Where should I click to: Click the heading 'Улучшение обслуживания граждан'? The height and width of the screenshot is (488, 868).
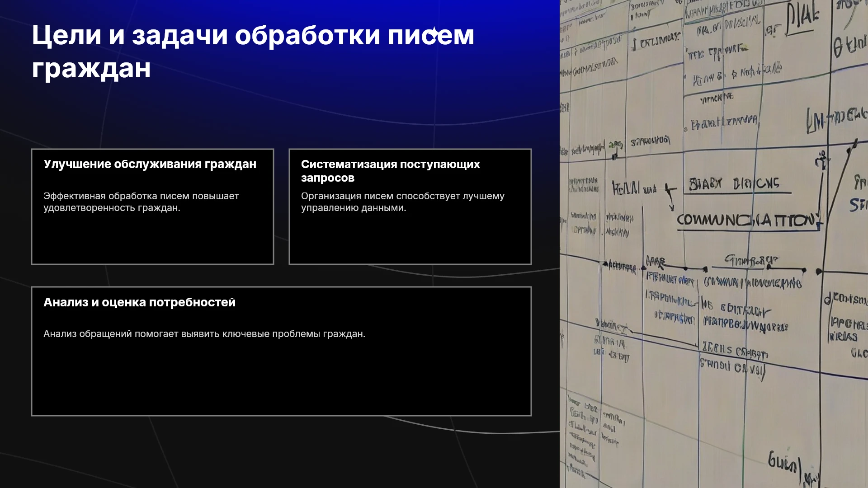coord(150,164)
